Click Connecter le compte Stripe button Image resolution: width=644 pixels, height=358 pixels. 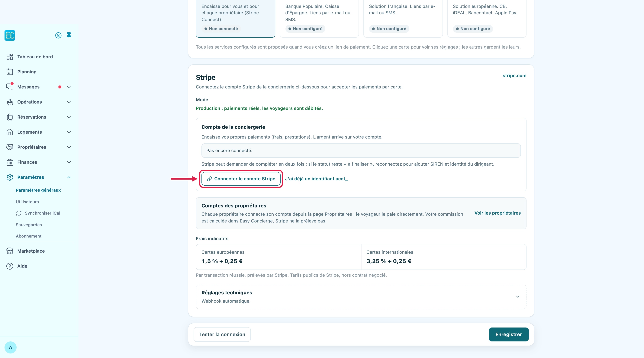(x=241, y=179)
